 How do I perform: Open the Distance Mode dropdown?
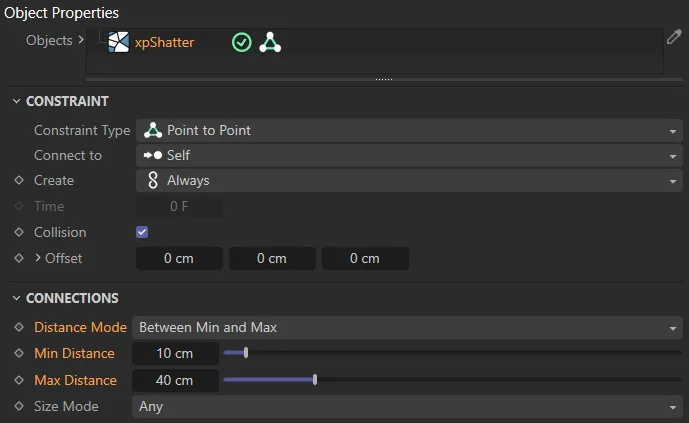[408, 328]
